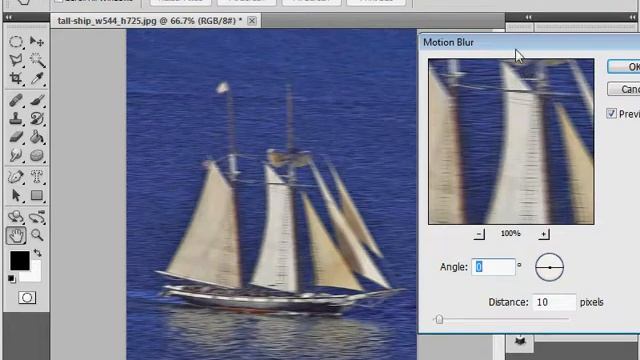Pick the Clone Stamp tool
Image resolution: width=640 pixels, height=360 pixels.
click(x=16, y=118)
